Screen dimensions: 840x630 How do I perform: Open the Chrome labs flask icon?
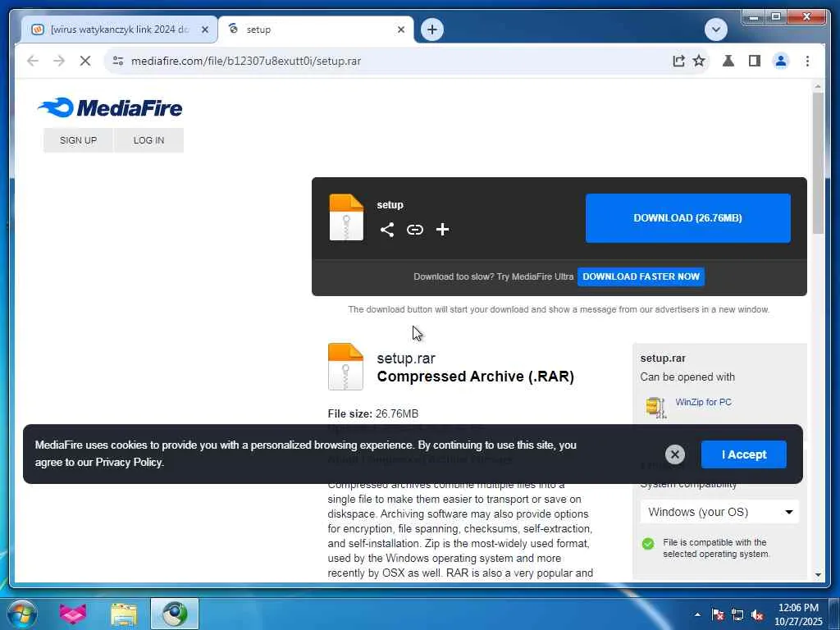pyautogui.click(x=728, y=61)
